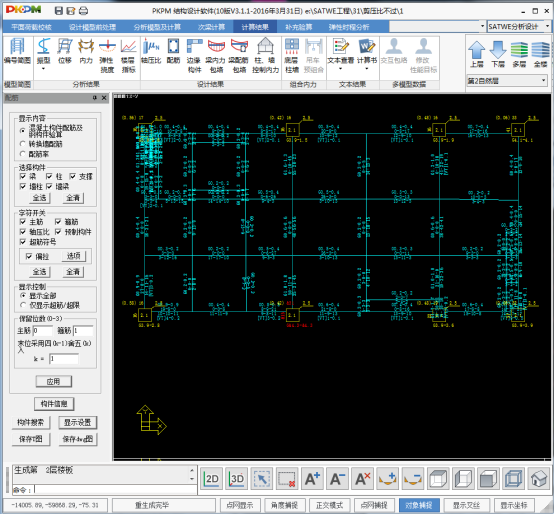This screenshot has height=514, width=555.
Task: Open the 轴压比 axial compression ratio tool
Action: click(x=150, y=52)
